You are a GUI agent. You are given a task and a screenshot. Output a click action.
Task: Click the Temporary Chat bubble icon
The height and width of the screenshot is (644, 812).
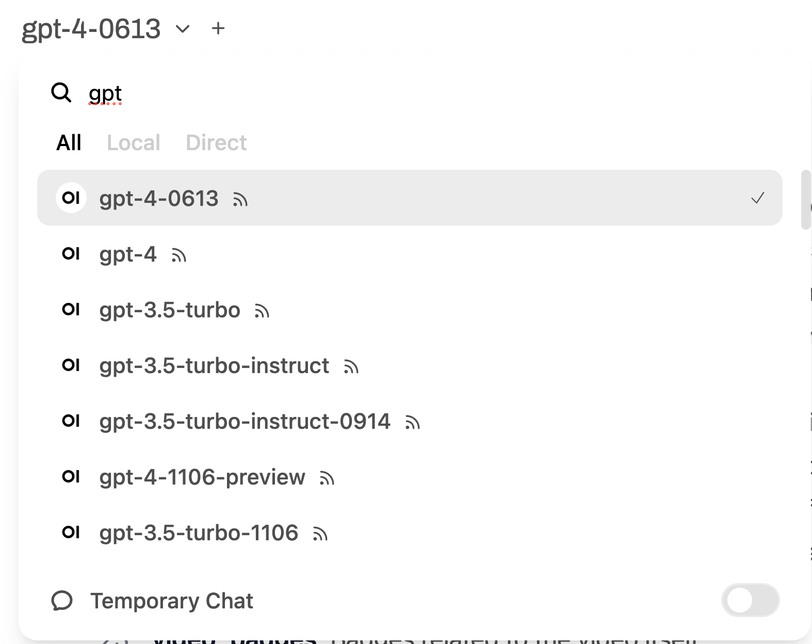coord(62,601)
